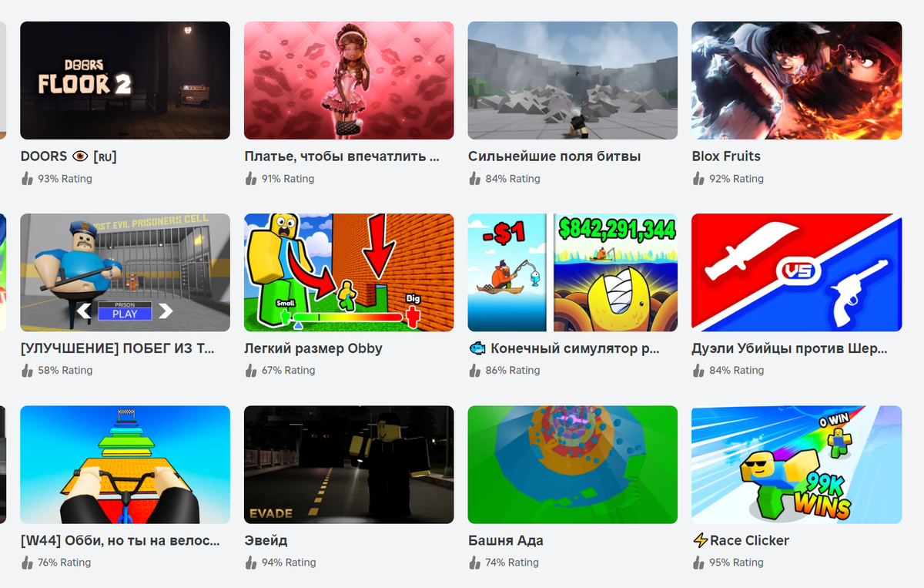Open the Легкий размер Obby title
Viewport: 924px width, 588px height.
313,349
